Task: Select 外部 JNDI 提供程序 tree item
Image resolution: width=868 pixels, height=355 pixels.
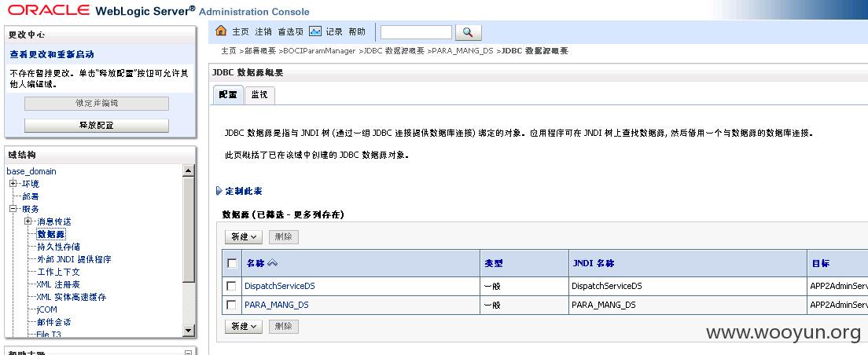Action: tap(74, 259)
